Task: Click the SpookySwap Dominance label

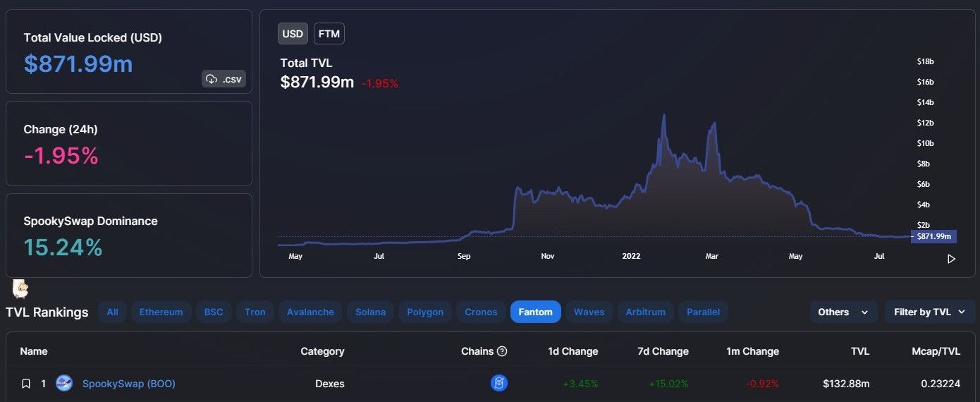Action: pyautogui.click(x=90, y=221)
